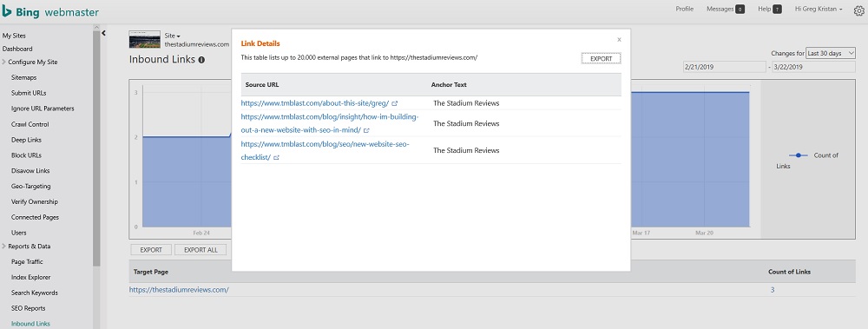Open Verify Ownership in the sidebar
Screen dimensions: 868x329
[x=35, y=201]
